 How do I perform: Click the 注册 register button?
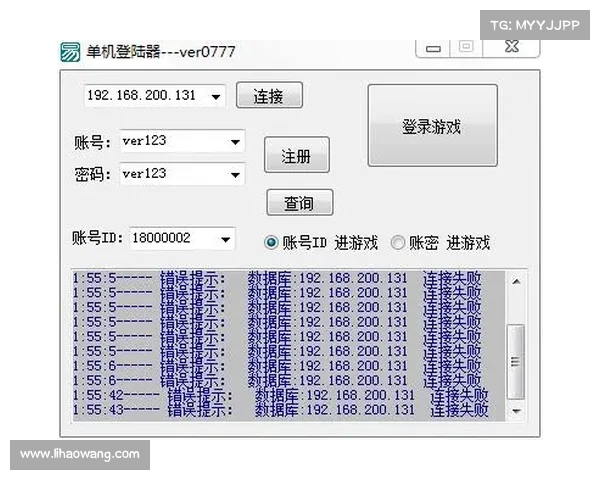(297, 155)
